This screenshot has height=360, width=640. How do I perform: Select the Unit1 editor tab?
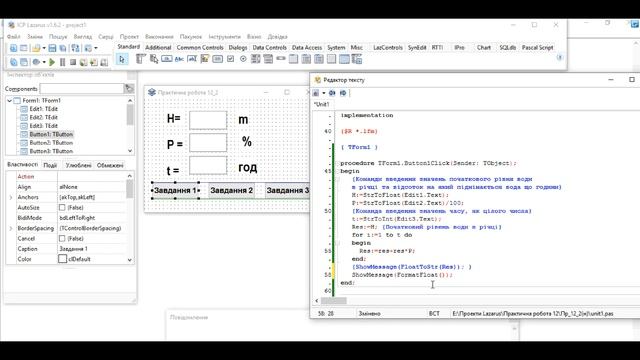(322, 104)
